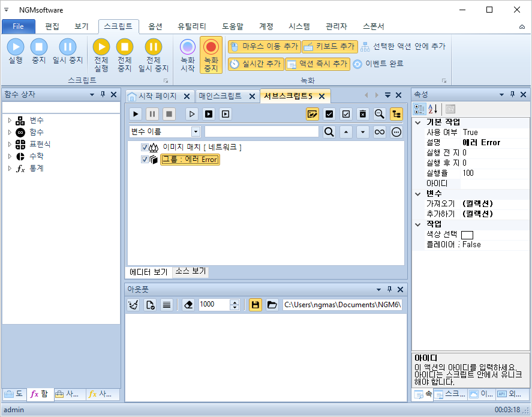Click the search button next to the variable field

pyautogui.click(x=329, y=131)
